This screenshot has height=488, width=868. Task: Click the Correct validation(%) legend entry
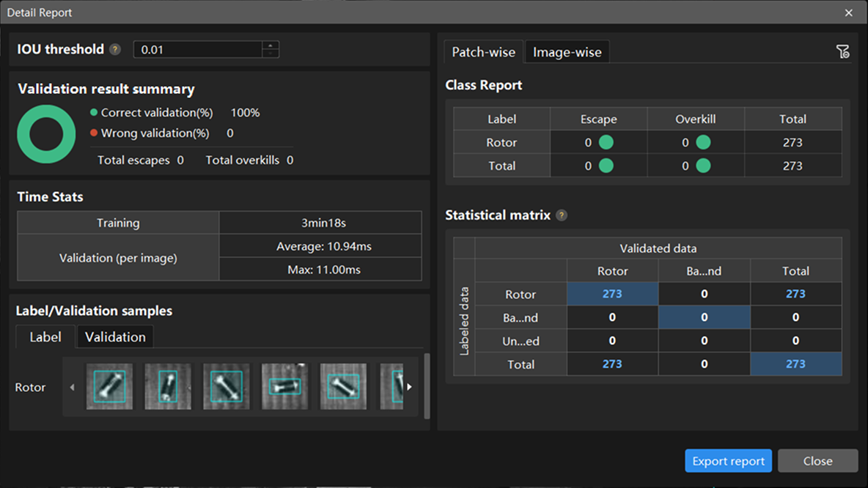click(151, 112)
